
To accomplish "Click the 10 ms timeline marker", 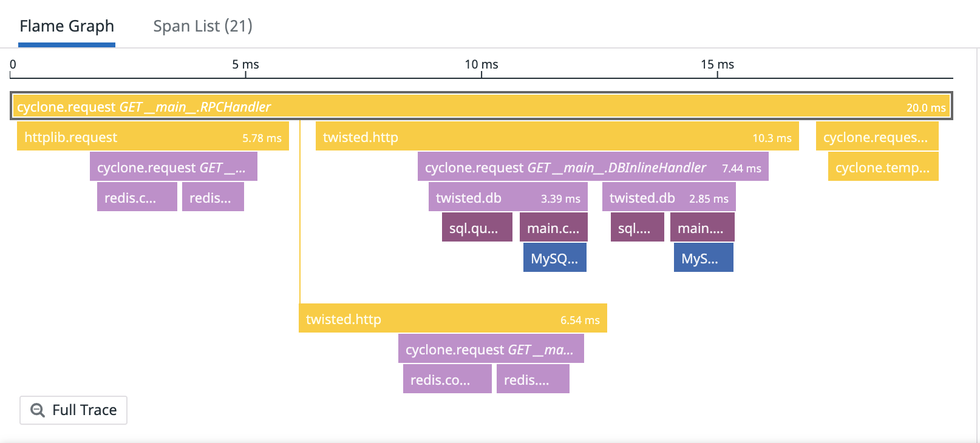I will pyautogui.click(x=481, y=64).
